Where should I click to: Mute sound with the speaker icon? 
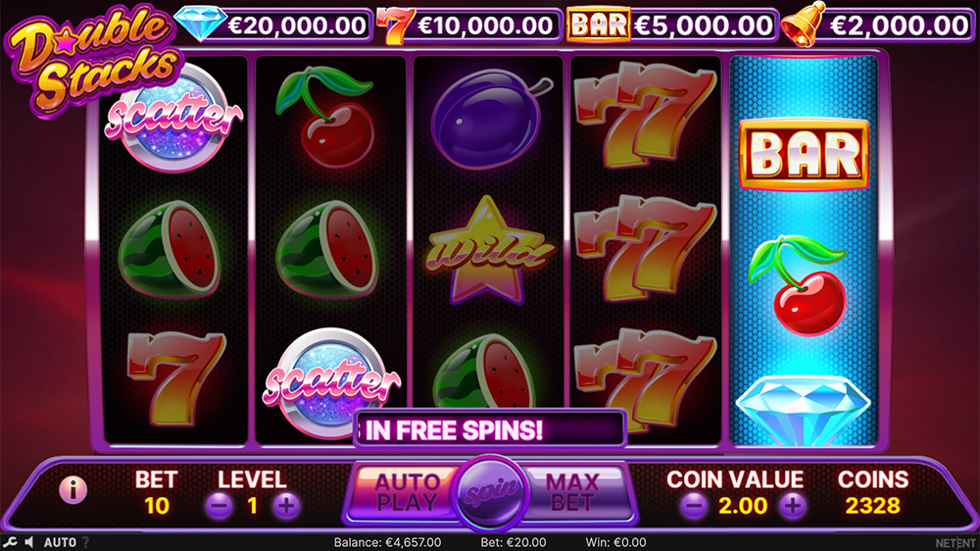pyautogui.click(x=29, y=542)
